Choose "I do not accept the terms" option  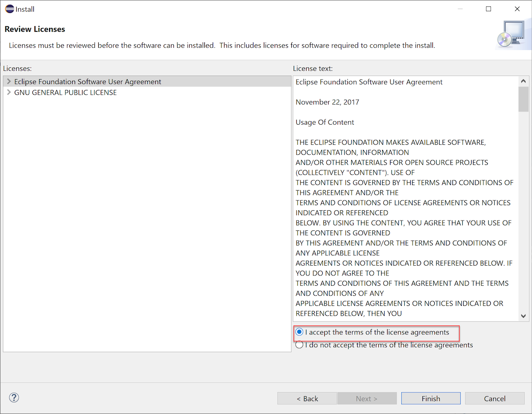click(x=300, y=345)
